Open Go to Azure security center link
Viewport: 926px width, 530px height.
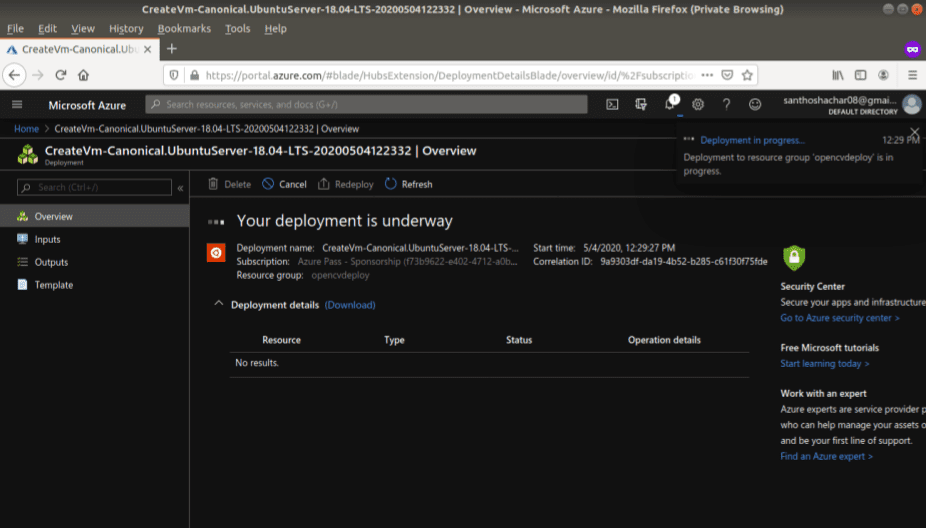click(x=840, y=318)
